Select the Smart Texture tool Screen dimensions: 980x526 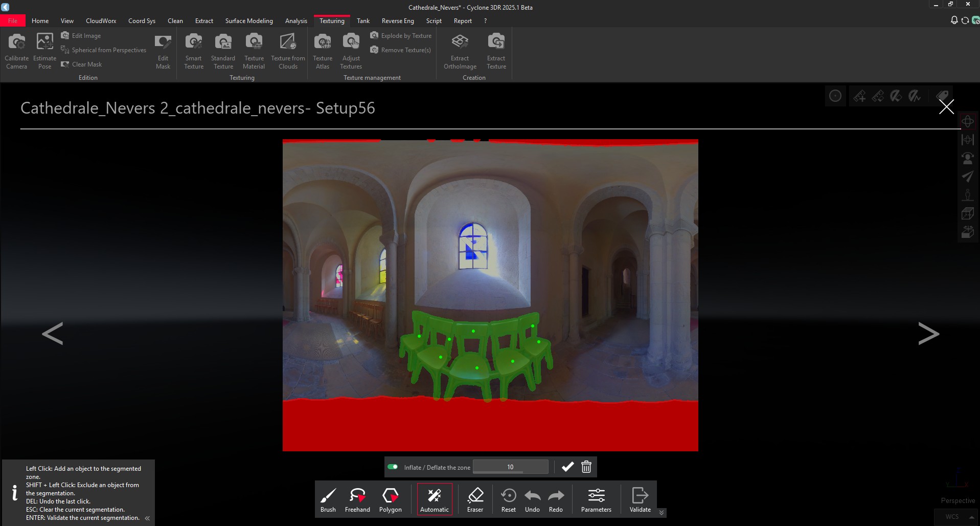[193, 50]
